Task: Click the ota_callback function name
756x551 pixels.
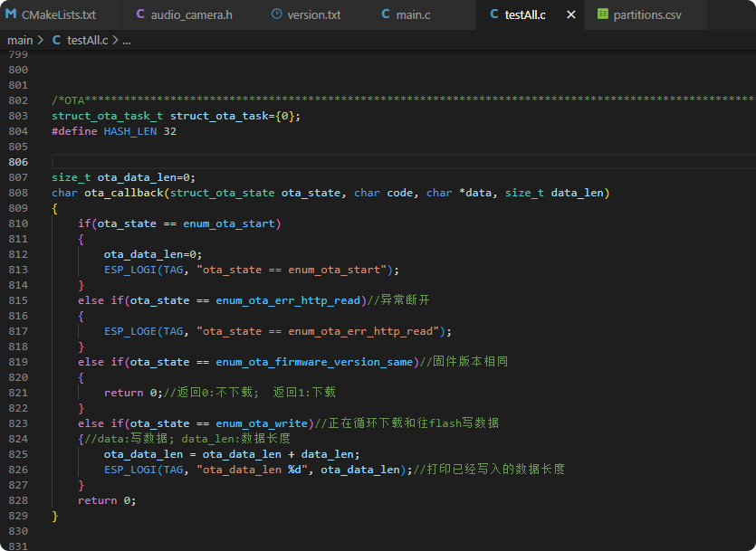Action: 124,193
